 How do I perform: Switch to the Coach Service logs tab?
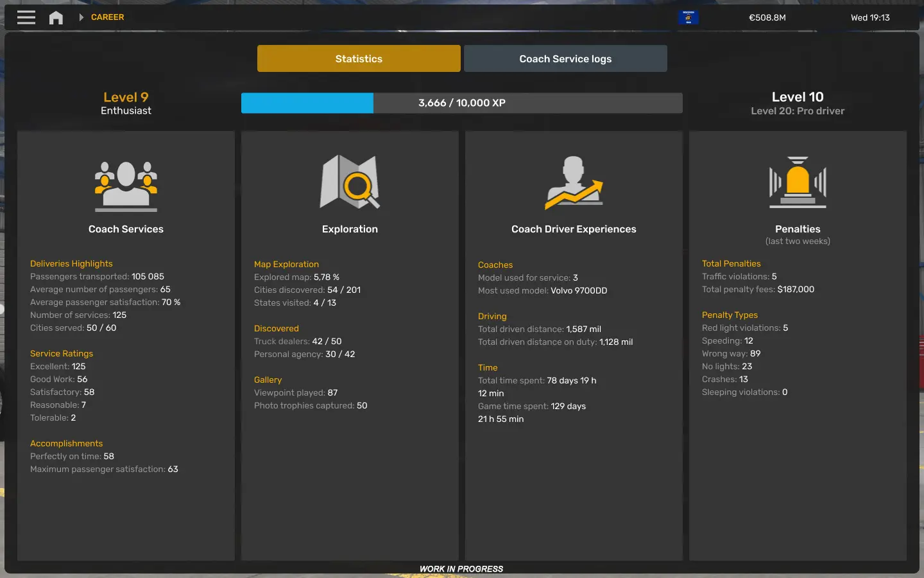pos(565,58)
